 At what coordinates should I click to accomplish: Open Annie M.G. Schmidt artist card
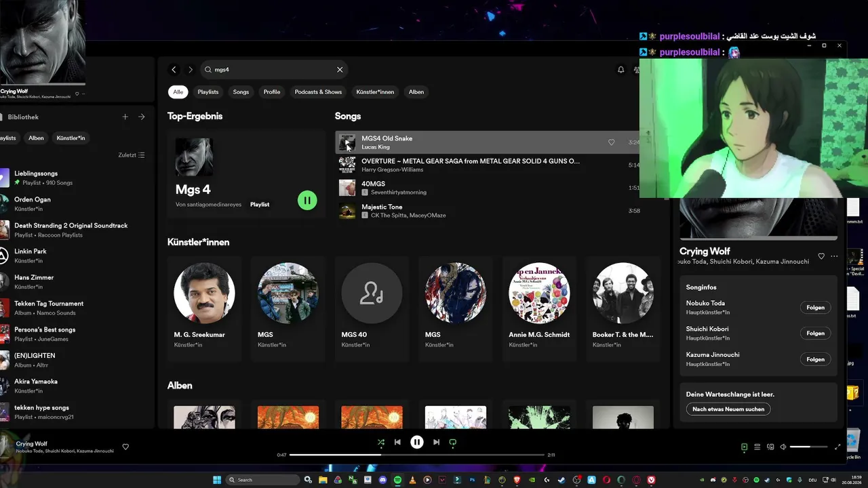coord(539,308)
